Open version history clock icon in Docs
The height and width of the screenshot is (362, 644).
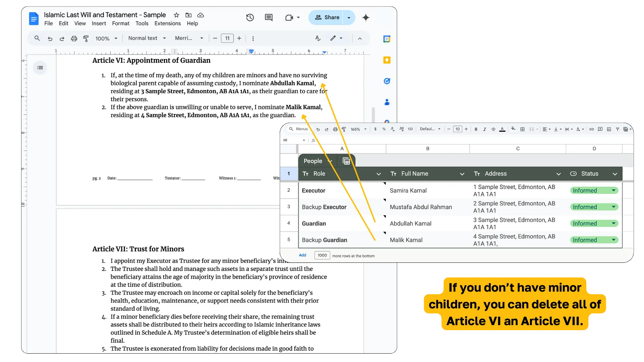250,17
